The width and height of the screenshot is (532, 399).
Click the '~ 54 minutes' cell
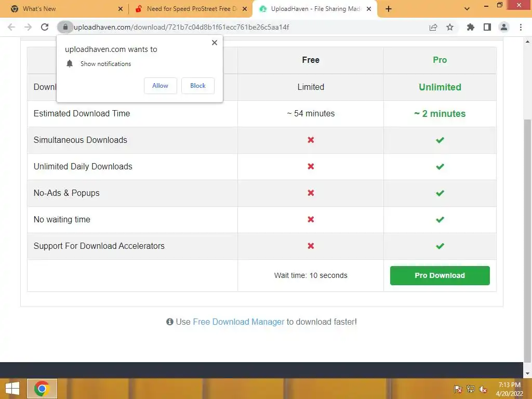click(311, 113)
